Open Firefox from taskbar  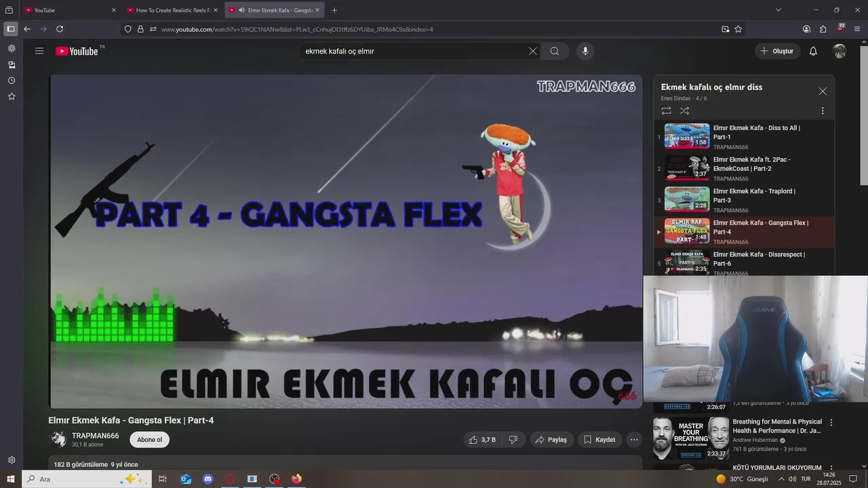(x=296, y=479)
